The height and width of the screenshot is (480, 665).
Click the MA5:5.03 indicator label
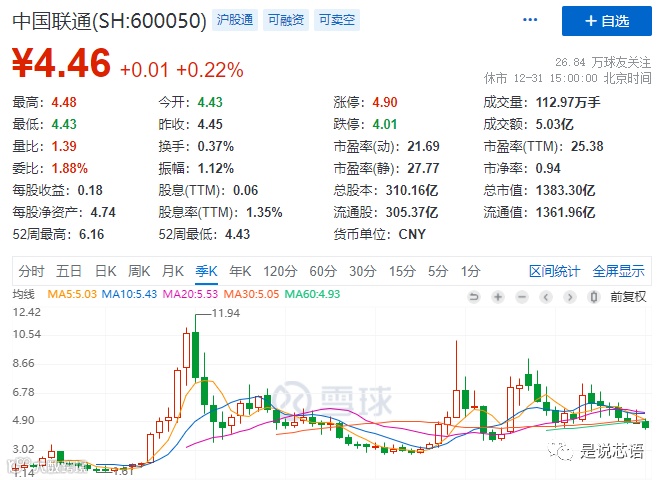(72, 294)
